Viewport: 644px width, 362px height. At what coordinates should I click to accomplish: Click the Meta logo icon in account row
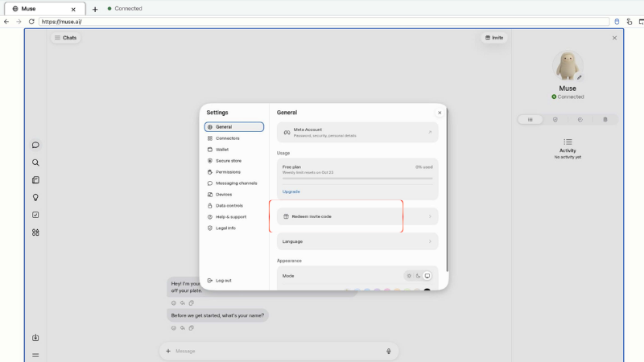pos(287,132)
